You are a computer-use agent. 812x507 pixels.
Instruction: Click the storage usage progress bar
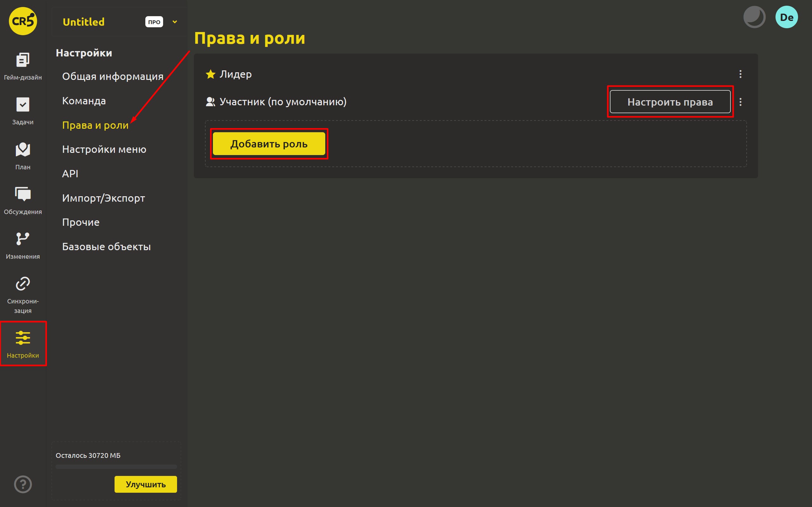[116, 467]
